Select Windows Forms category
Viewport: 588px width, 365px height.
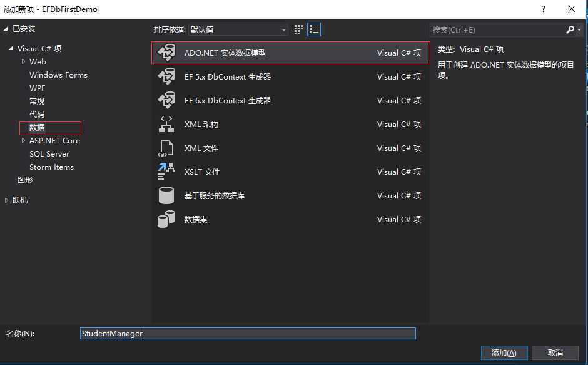point(59,75)
